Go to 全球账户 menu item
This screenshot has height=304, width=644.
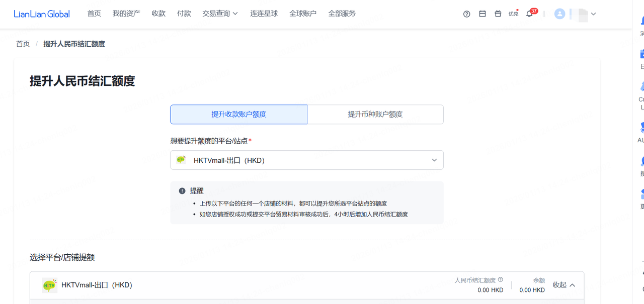tap(303, 14)
